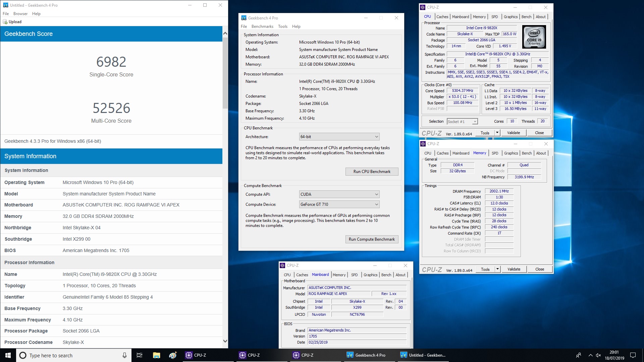Open the Socket #1 selection dropdown
This screenshot has width=644, height=362.
click(462, 122)
